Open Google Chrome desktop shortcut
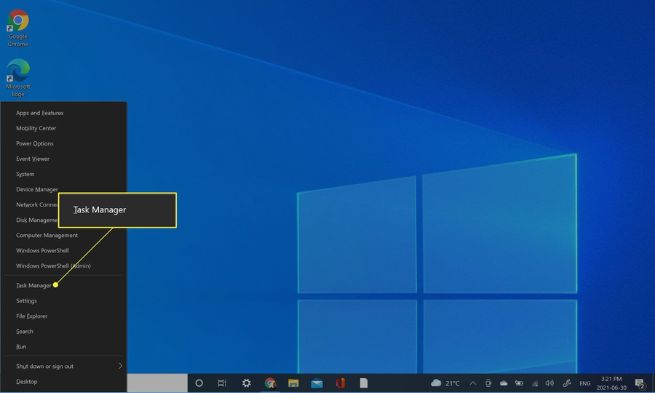The width and height of the screenshot is (655, 393). 18,28
